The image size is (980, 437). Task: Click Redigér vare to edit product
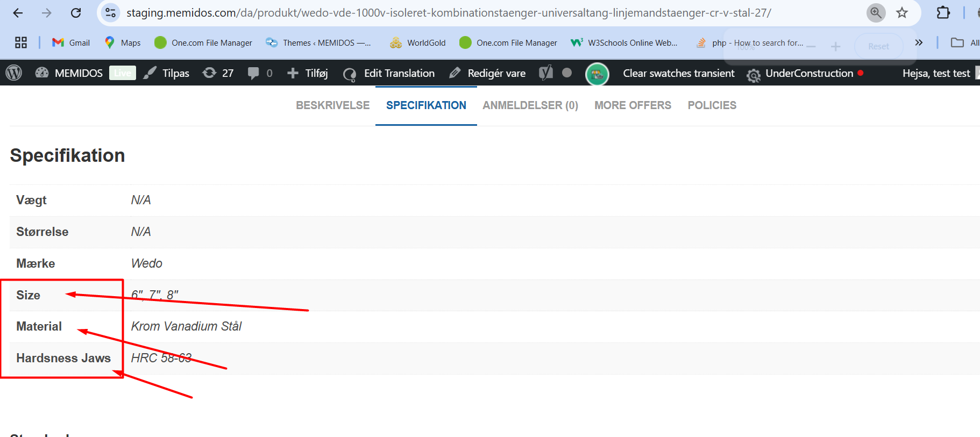point(487,73)
